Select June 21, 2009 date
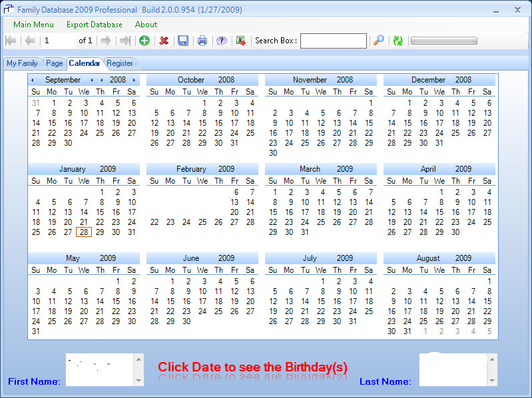532x398 pixels. (x=154, y=311)
